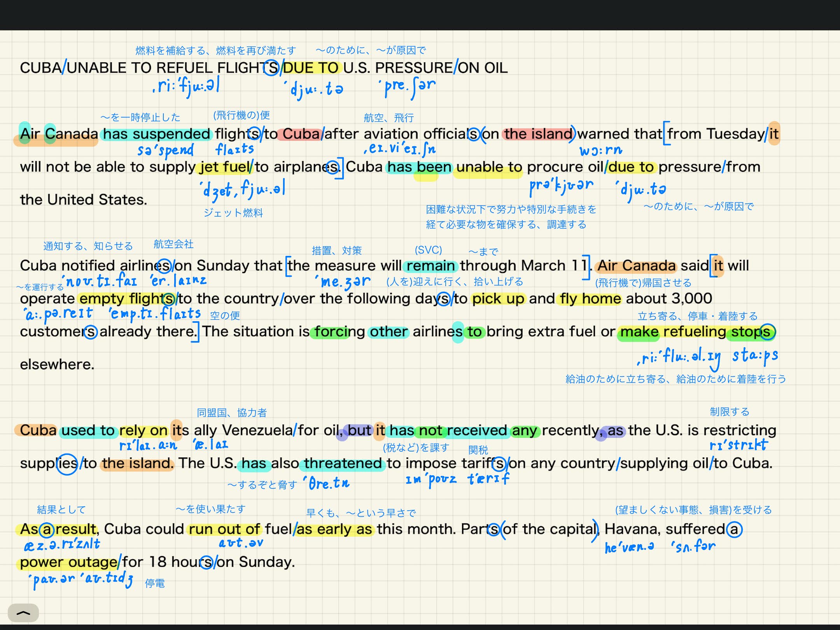Viewport: 840px width, 630px height.
Task: Tap the word 'Venezuela' in third paragraph
Action: pos(257,430)
